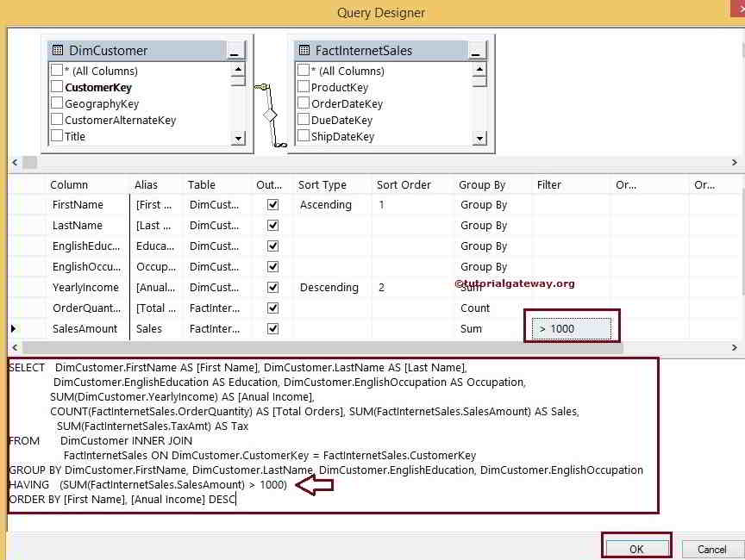
Task: Uncheck Output for LastName row
Action: coord(272,226)
